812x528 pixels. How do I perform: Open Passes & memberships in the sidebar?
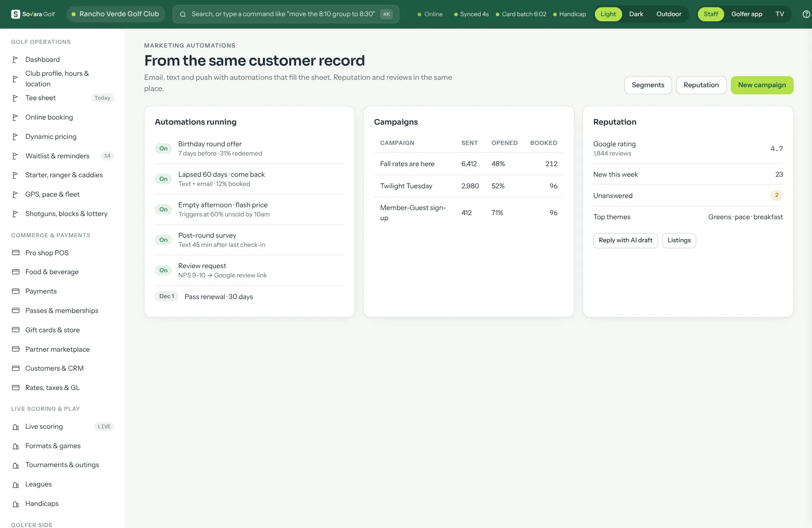click(x=63, y=311)
